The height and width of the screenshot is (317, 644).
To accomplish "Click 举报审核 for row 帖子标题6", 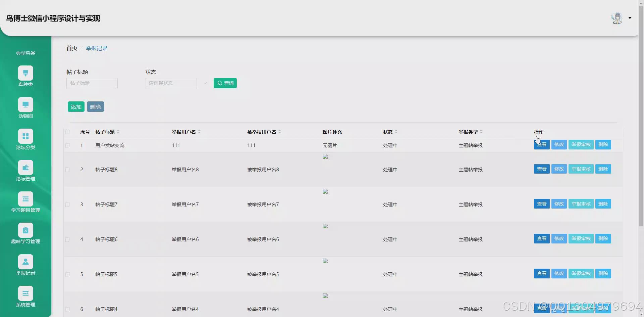I will (x=581, y=239).
